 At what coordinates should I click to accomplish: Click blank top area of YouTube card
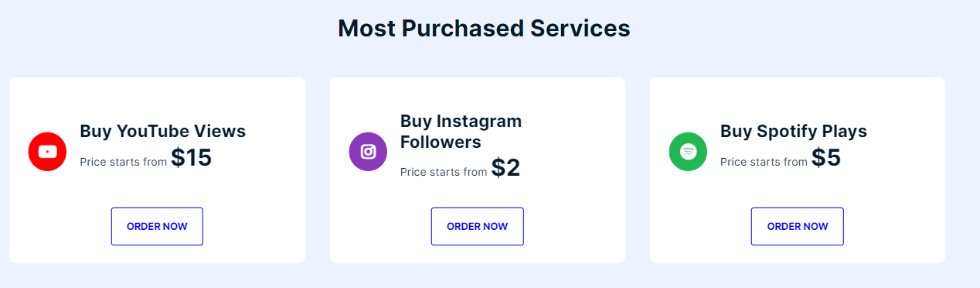coord(157,95)
